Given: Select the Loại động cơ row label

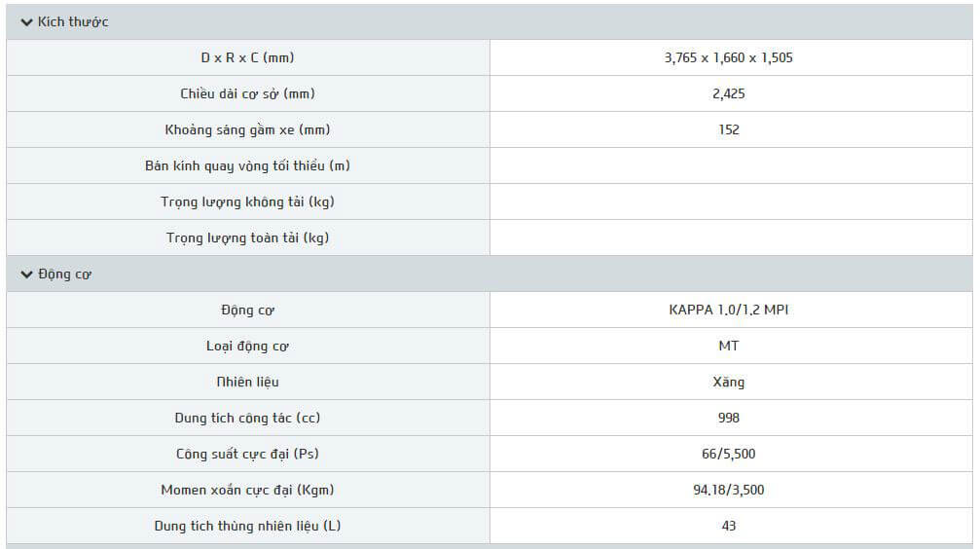Looking at the screenshot, I should pyautogui.click(x=247, y=347).
